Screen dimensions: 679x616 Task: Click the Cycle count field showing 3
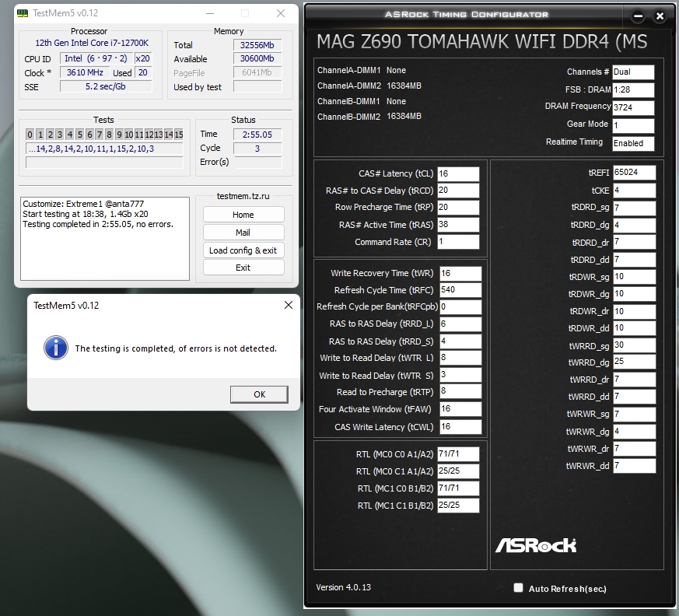pyautogui.click(x=257, y=149)
